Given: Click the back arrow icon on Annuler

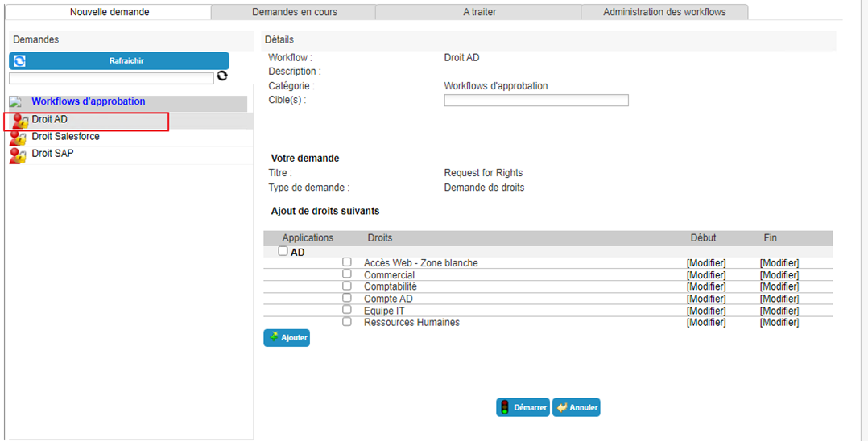Looking at the screenshot, I should pos(562,407).
